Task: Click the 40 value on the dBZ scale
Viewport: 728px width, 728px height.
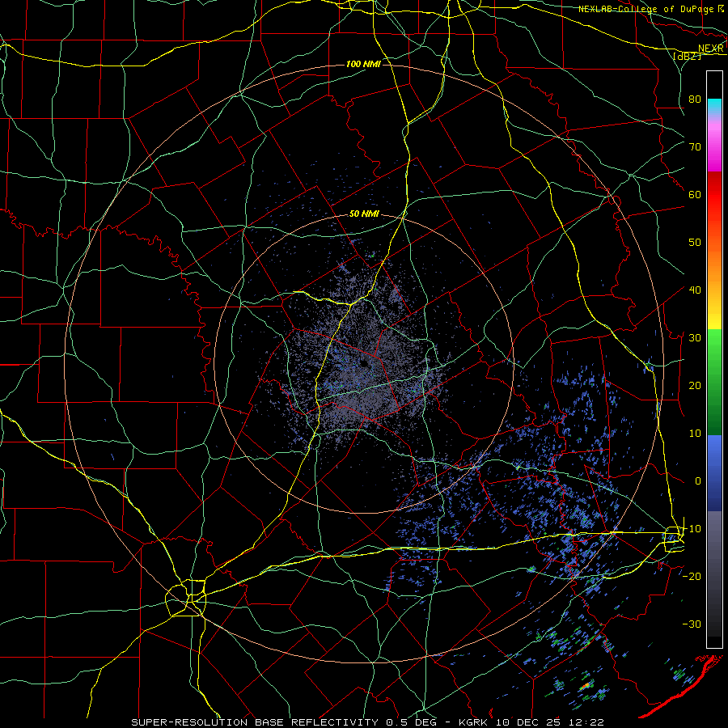Action: coord(695,290)
